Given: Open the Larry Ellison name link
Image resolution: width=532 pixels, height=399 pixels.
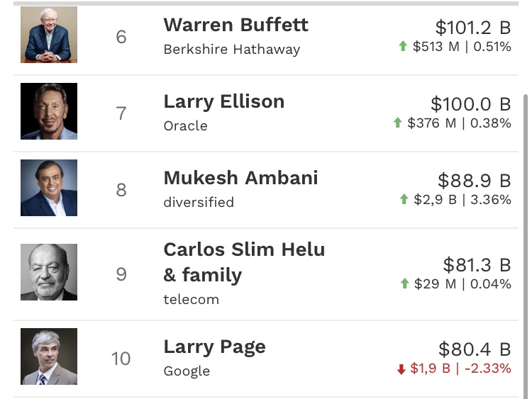Looking at the screenshot, I should pos(223,101).
